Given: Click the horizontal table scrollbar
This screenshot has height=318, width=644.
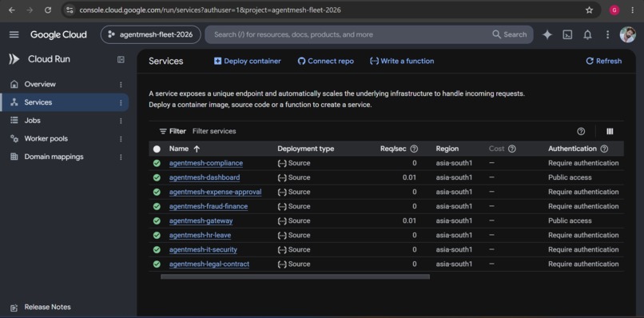Looking at the screenshot, I should 295,277.
